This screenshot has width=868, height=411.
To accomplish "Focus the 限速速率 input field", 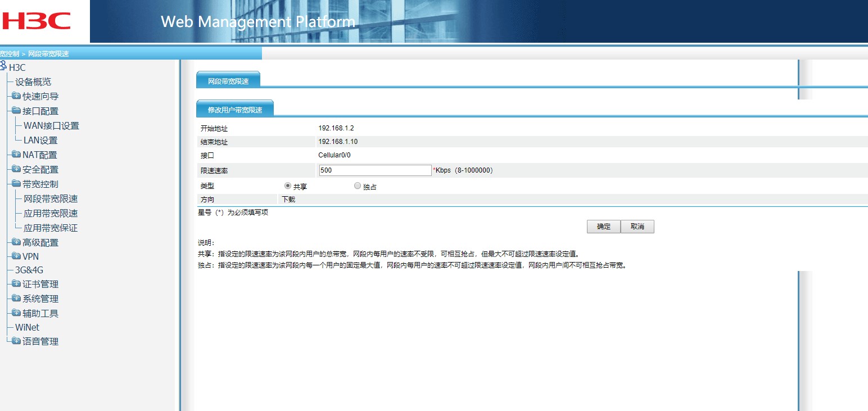I will [x=375, y=170].
